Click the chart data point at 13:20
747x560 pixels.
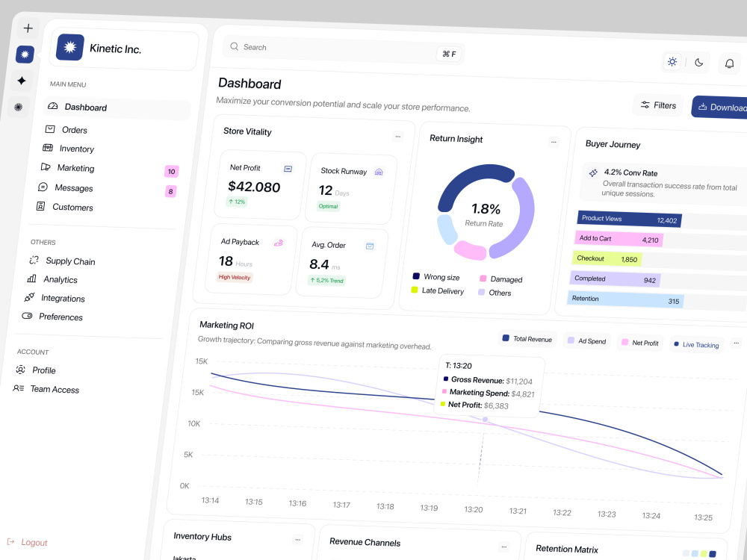(485, 420)
